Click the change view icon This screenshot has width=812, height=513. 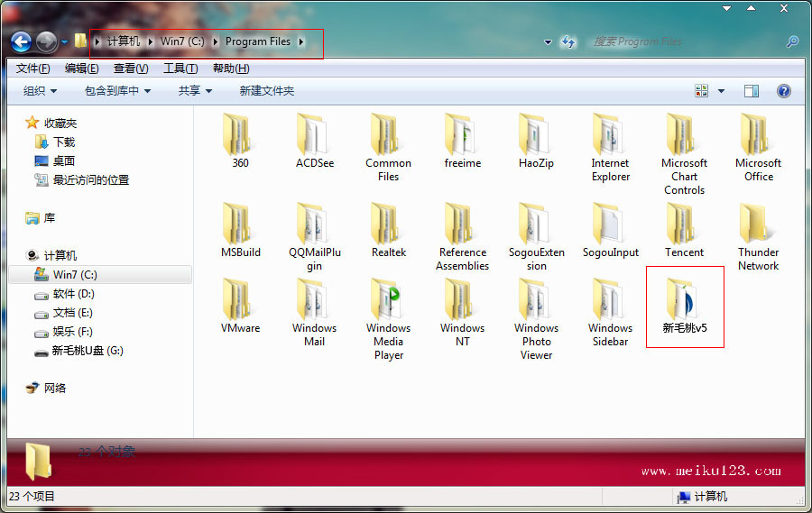(x=701, y=91)
